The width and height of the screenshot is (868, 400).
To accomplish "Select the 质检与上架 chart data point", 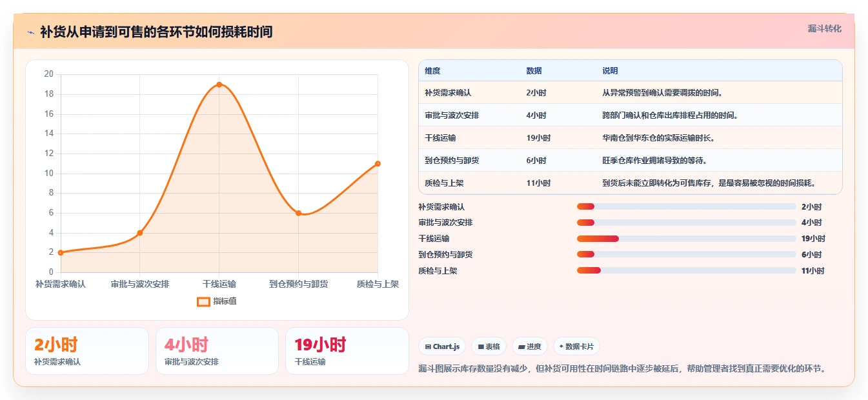I will pos(378,163).
